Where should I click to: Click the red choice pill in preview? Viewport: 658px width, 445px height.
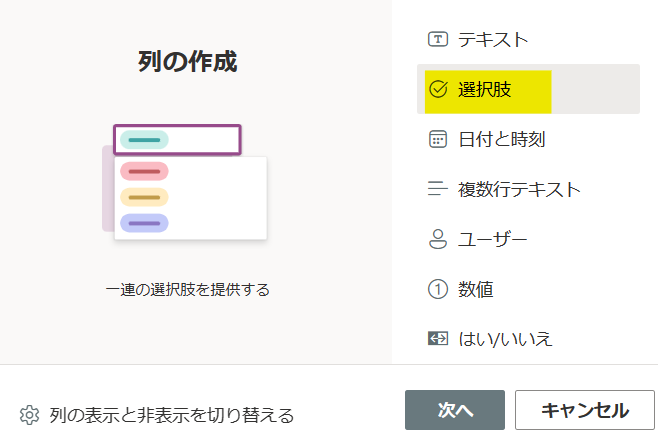(144, 171)
